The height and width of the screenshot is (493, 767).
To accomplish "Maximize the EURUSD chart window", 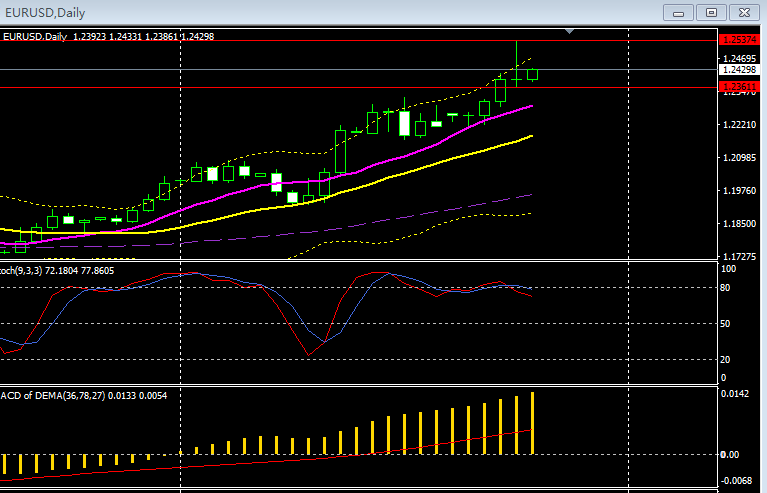I will (x=711, y=12).
